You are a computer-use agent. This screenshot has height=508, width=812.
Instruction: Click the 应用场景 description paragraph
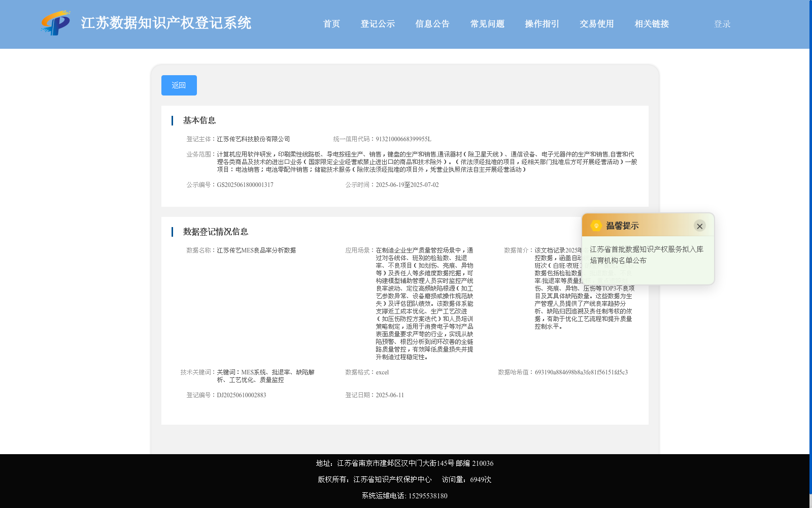(424, 304)
